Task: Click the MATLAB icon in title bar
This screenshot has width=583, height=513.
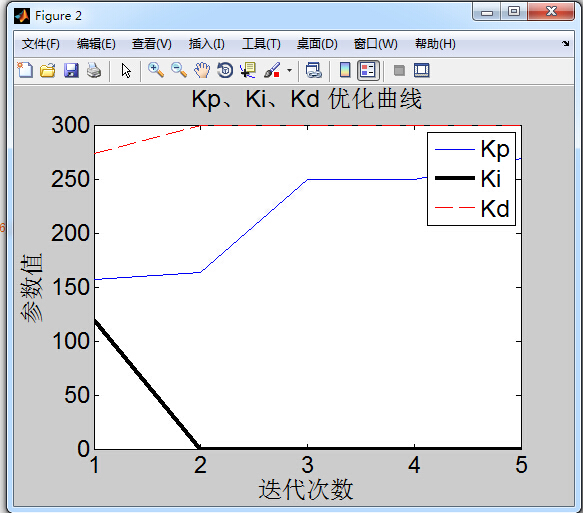Action: (x=22, y=16)
